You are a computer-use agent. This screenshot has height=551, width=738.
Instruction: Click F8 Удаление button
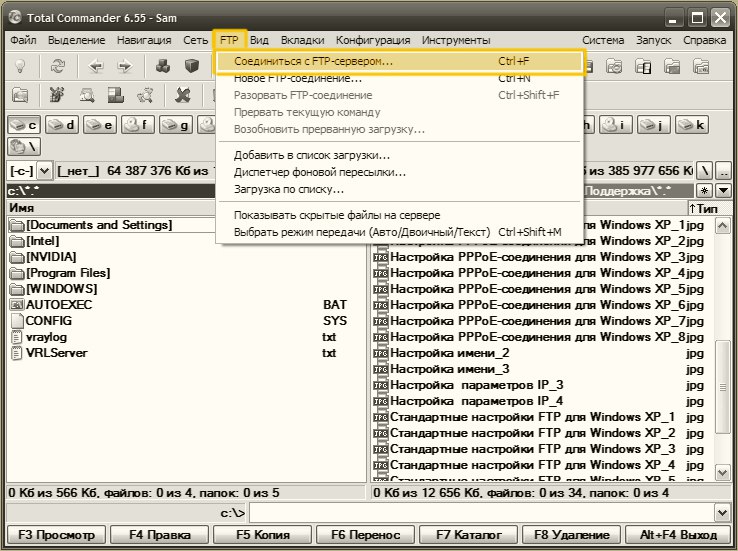[572, 535]
